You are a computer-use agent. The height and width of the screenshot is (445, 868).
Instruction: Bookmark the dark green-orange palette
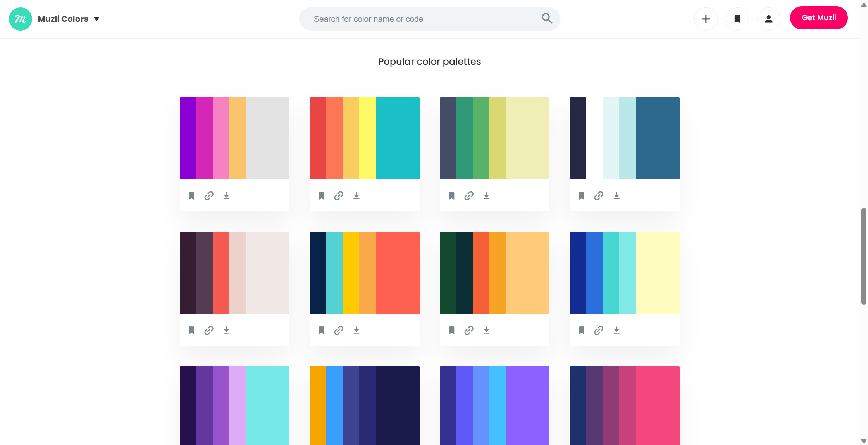click(451, 330)
